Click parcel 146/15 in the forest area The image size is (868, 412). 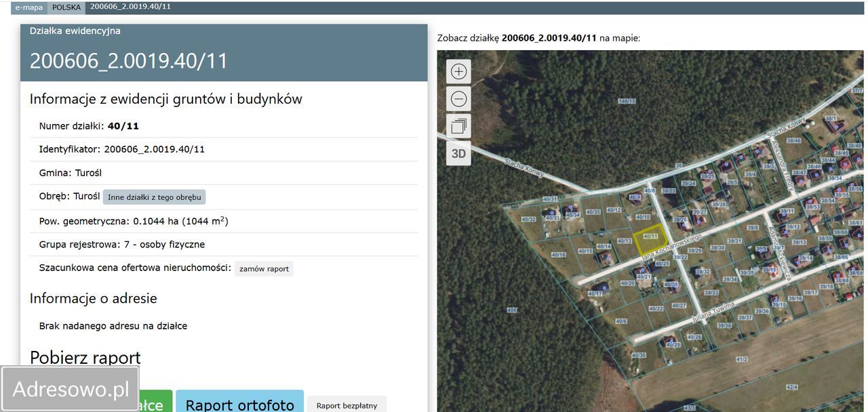[x=627, y=102]
